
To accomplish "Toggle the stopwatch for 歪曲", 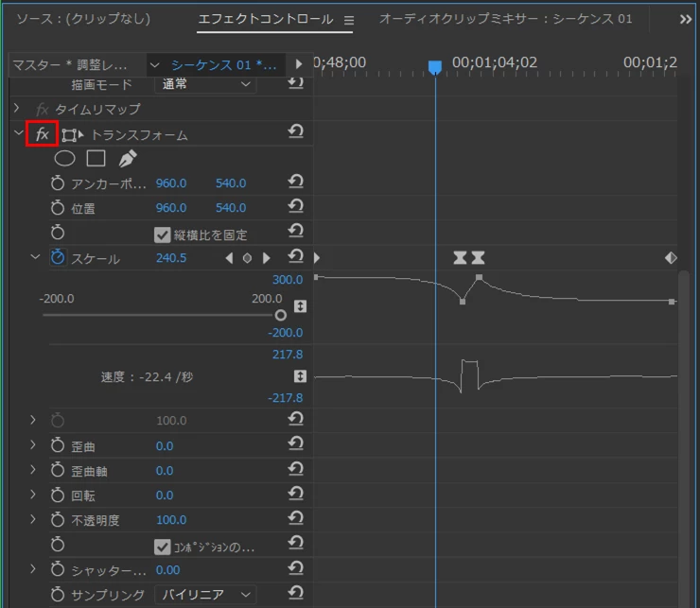I will click(58, 445).
